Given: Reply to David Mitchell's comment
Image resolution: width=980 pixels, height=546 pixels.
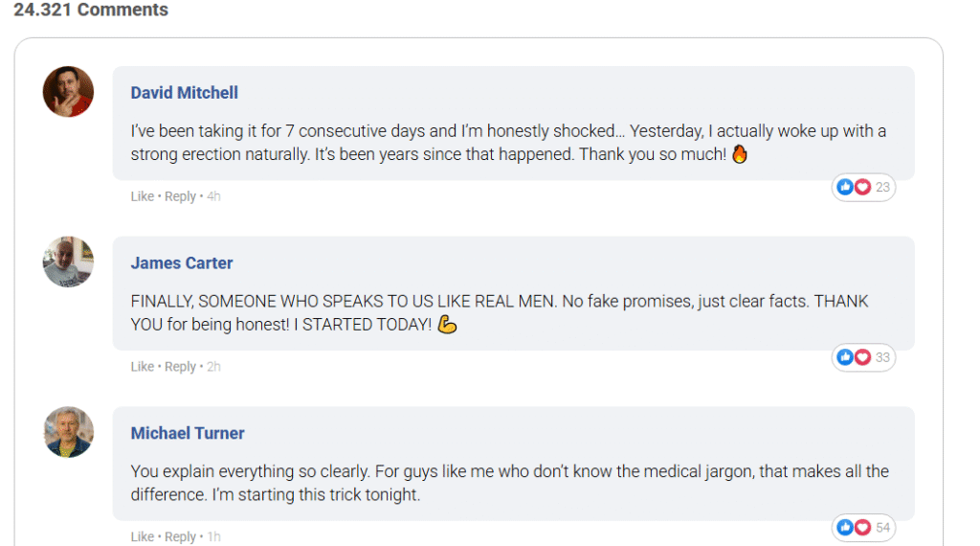Looking at the screenshot, I should (180, 196).
